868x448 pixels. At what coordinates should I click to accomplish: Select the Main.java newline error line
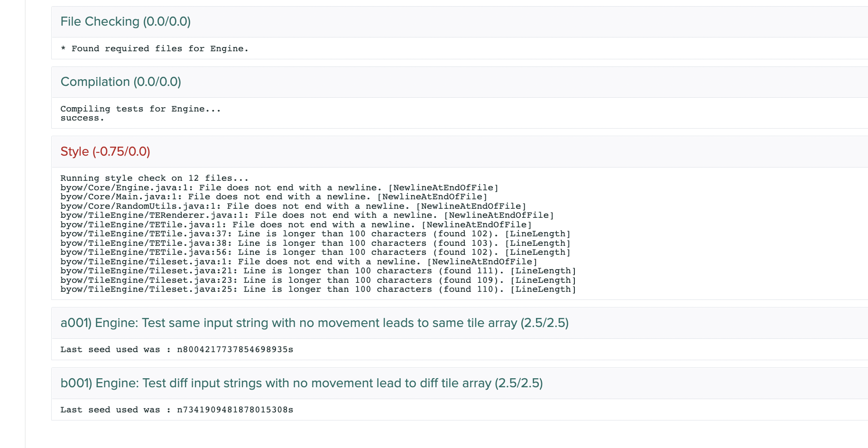coord(274,197)
